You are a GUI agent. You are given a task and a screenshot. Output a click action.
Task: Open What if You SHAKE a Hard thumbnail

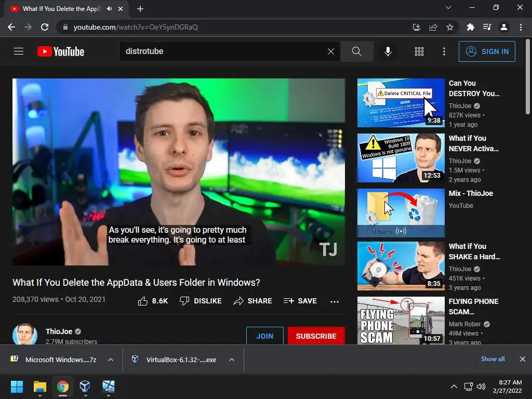(401, 266)
